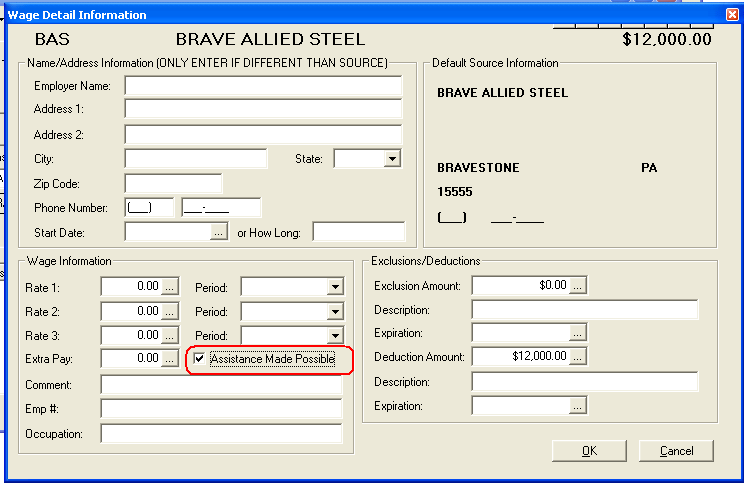Focus the phone number digits field
This screenshot has height=483, width=744.
point(221,208)
